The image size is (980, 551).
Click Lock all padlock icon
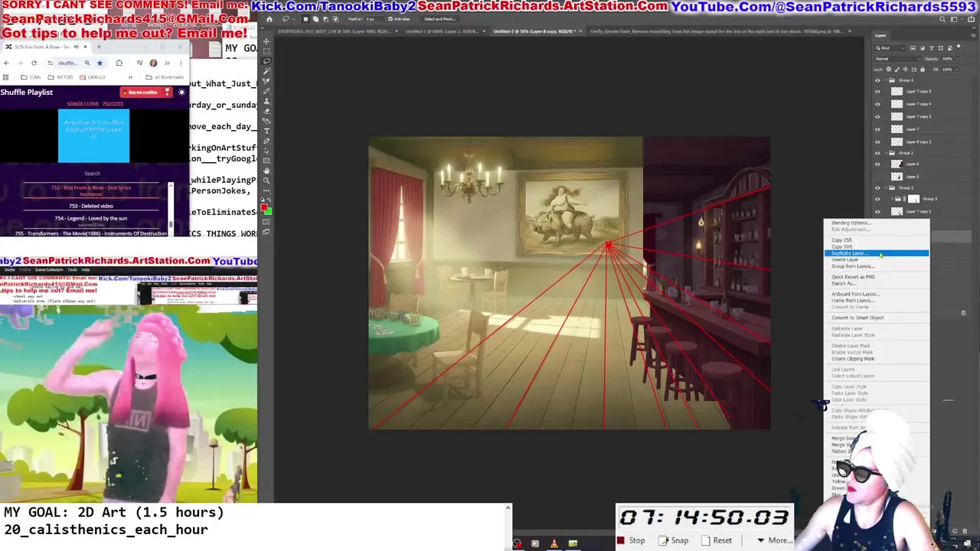tap(923, 70)
